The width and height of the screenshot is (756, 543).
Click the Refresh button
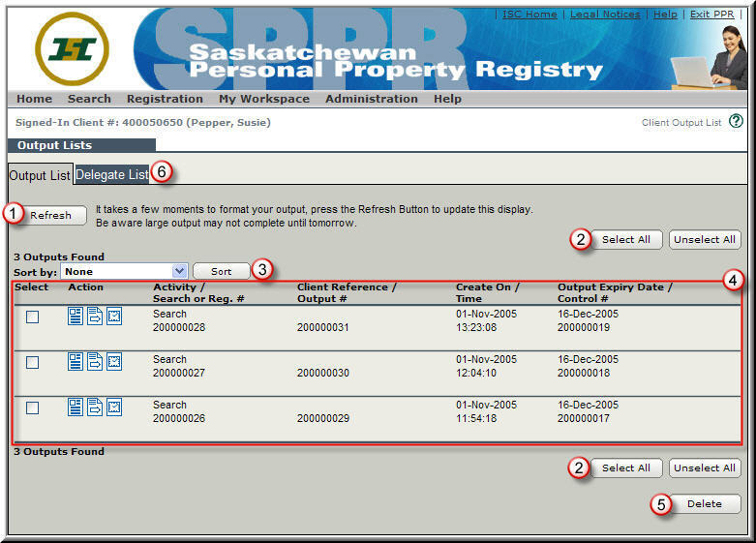50,215
